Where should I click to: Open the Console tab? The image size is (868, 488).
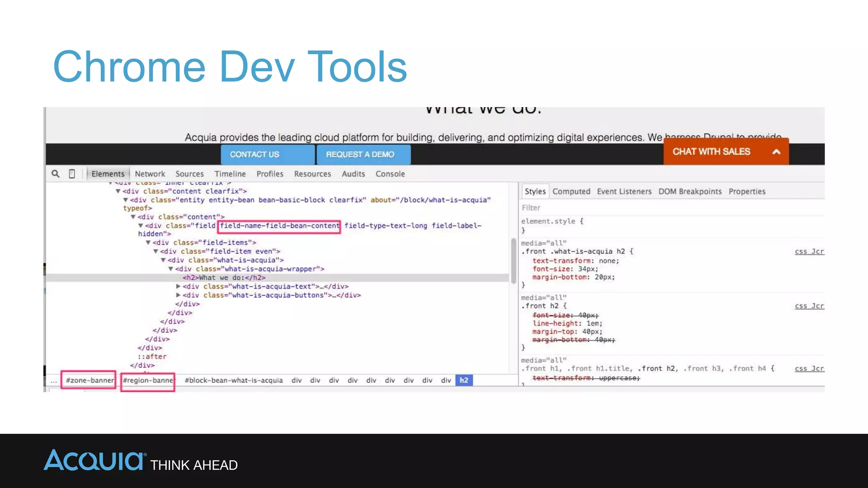pos(390,174)
